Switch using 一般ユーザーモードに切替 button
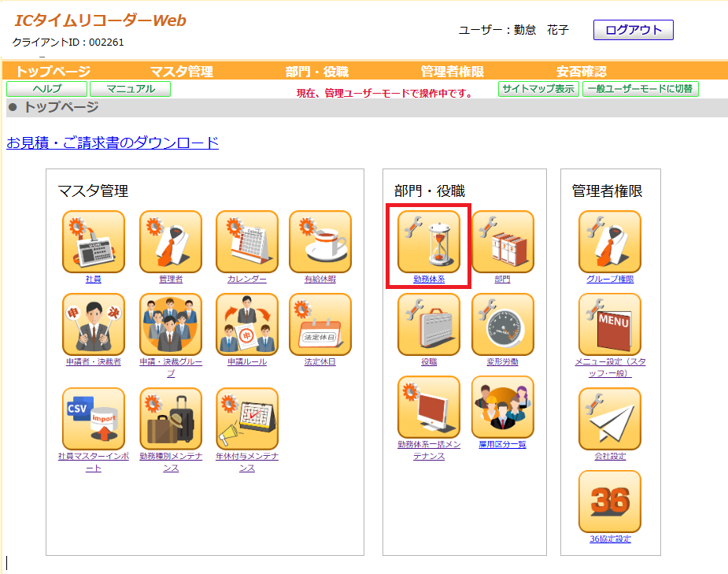This screenshot has height=574, width=728. [x=641, y=89]
